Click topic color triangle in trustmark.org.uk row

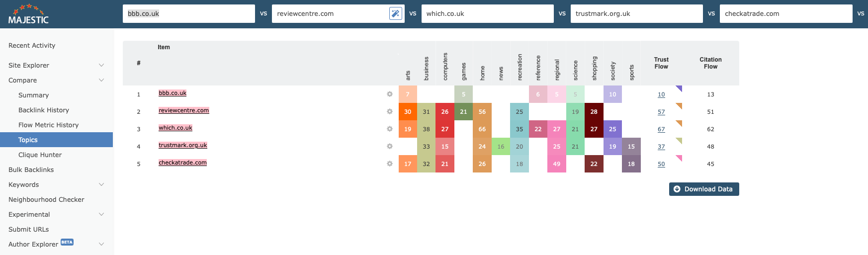680,140
